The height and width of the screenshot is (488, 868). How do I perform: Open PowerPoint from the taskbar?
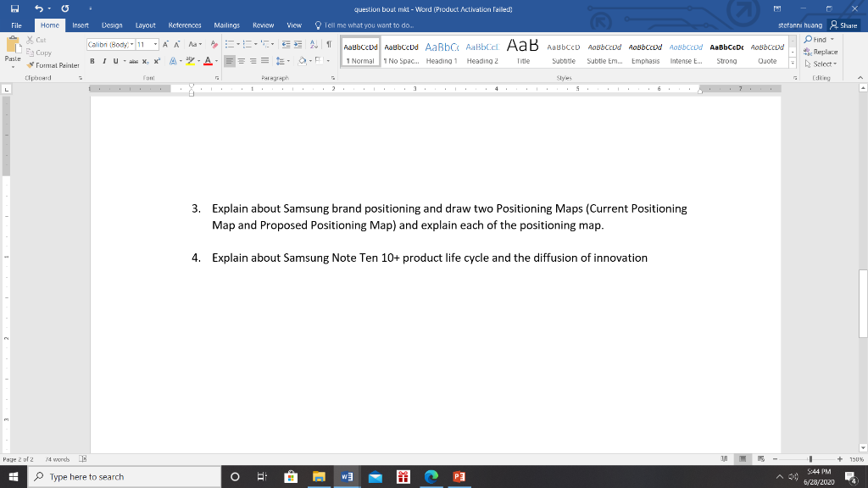click(459, 477)
